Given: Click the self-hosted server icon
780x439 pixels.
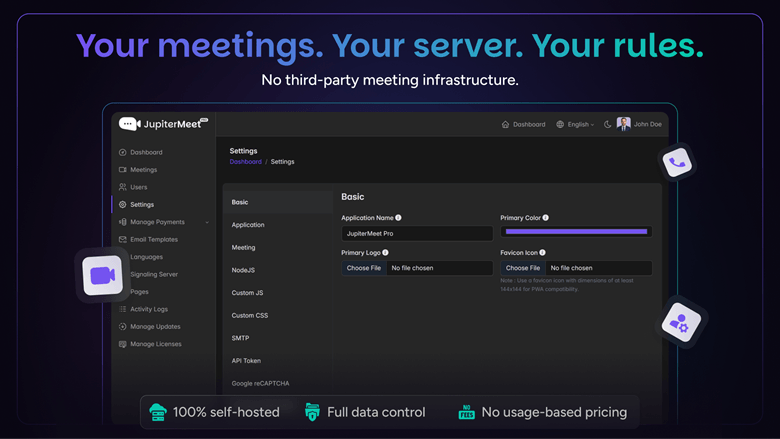Looking at the screenshot, I should click(x=158, y=412).
